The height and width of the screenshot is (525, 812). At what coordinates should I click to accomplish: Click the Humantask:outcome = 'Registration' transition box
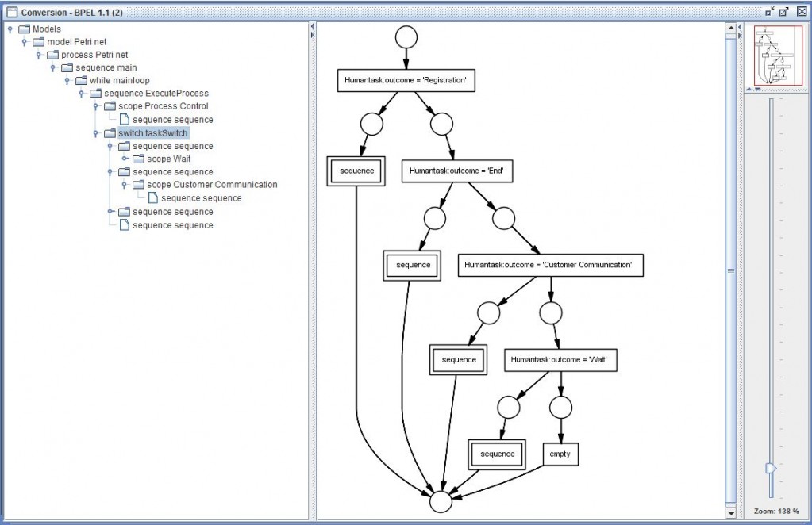point(406,80)
